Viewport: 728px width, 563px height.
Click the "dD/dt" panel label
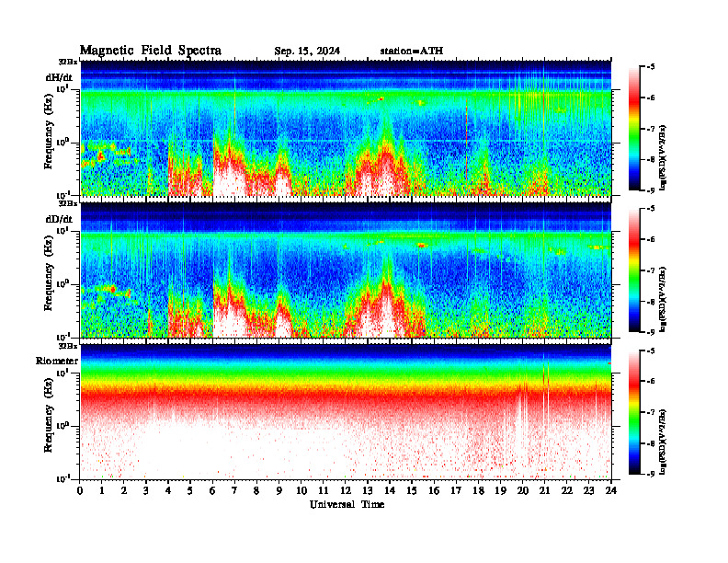pyautogui.click(x=59, y=219)
